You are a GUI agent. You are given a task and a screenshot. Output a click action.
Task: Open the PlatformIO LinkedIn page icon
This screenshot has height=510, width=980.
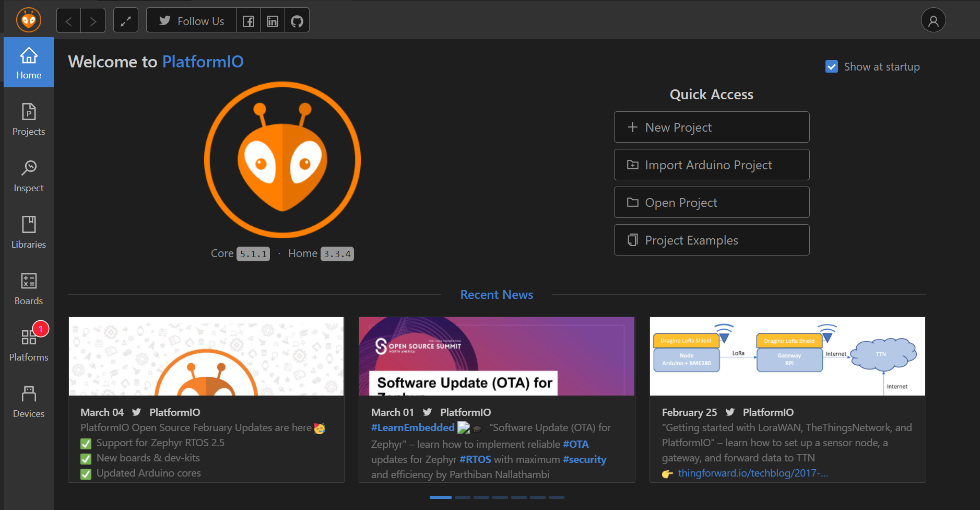tap(273, 21)
